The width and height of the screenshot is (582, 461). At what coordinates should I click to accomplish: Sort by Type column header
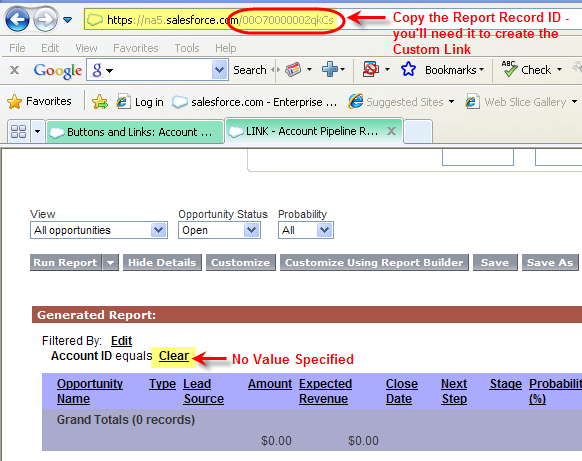point(162,384)
